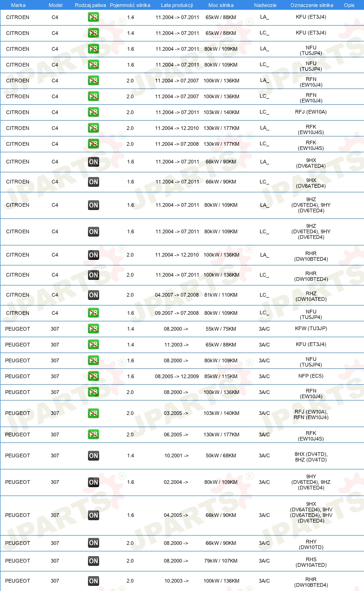Select the date range 08.2005 -> 12.2009
Viewport: 364px width, 591px height.
point(177,376)
